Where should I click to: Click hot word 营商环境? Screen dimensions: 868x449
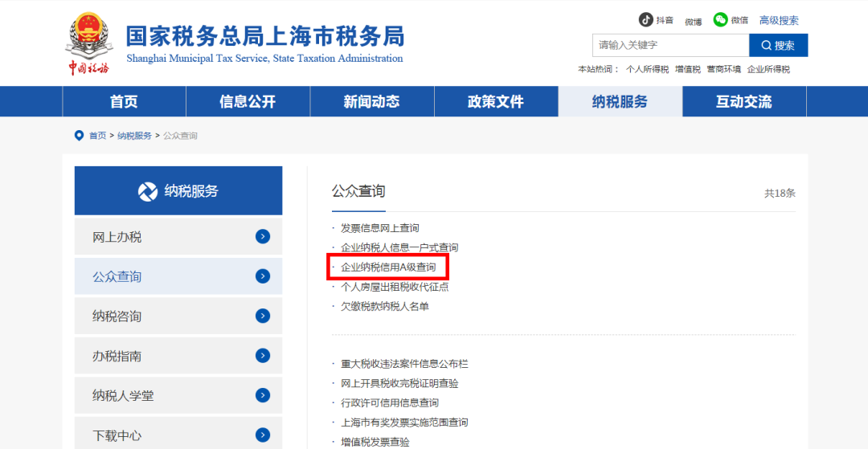(x=723, y=70)
